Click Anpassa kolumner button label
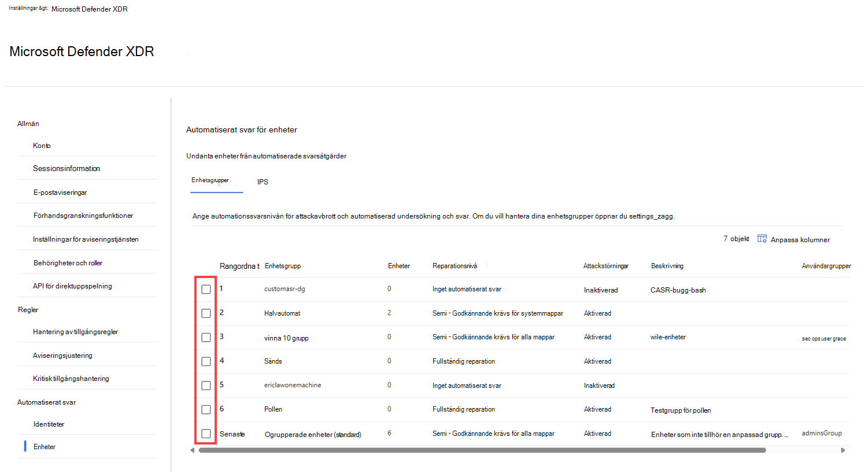 coord(800,240)
